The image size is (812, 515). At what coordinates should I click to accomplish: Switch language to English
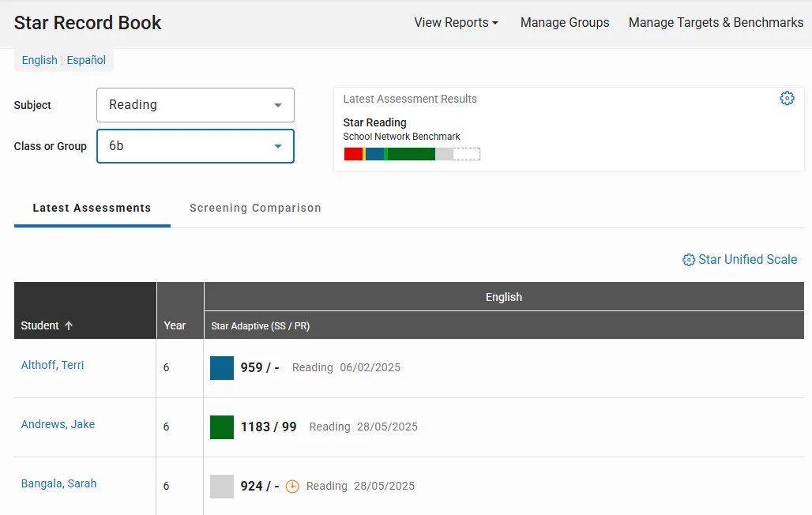click(x=39, y=60)
